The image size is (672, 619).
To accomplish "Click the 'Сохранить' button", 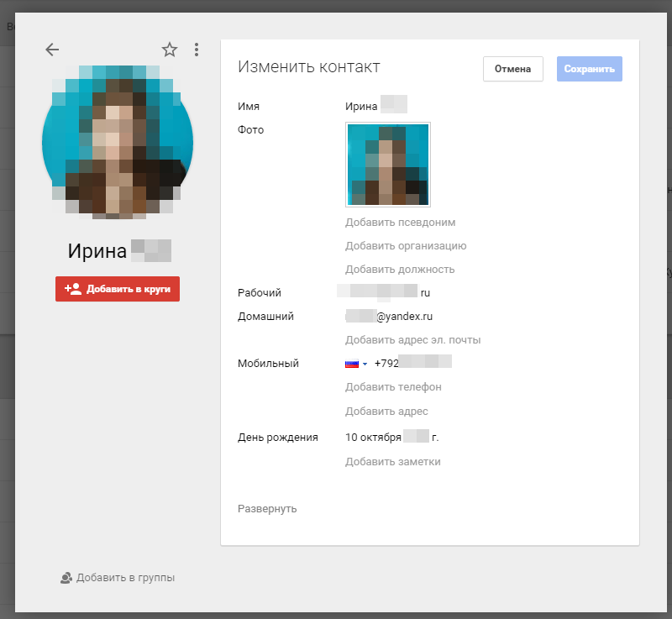I will click(x=589, y=69).
